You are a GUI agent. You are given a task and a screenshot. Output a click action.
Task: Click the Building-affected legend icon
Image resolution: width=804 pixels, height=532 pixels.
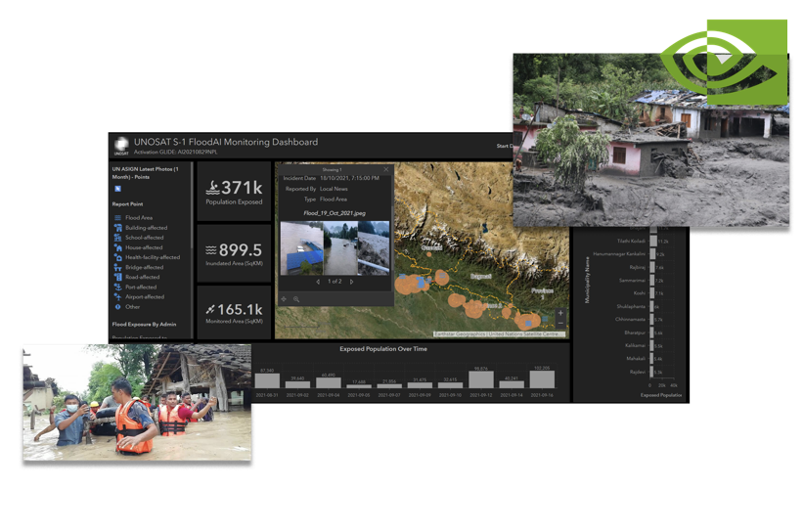[118, 228]
